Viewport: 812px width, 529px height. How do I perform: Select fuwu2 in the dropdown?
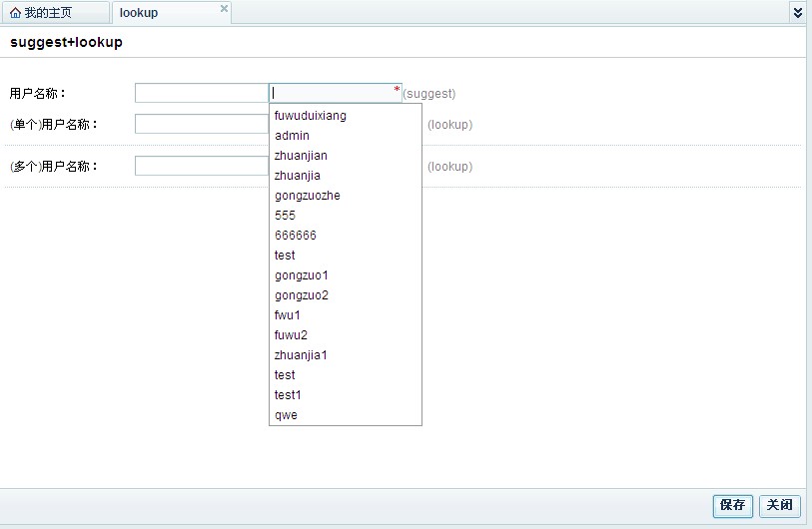click(346, 335)
